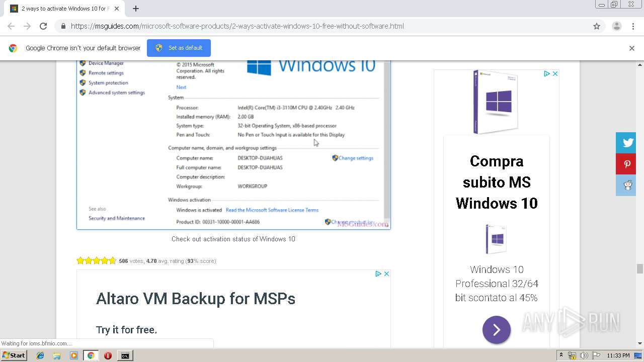Screen dimensions: 644x362
Task: Reload the page
Action: click(43, 26)
